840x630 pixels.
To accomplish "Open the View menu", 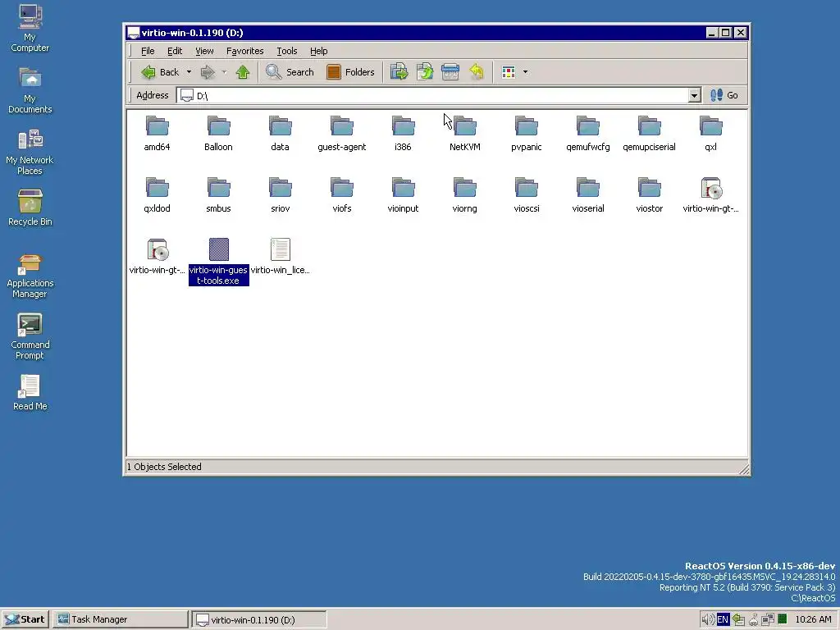I will 204,51.
